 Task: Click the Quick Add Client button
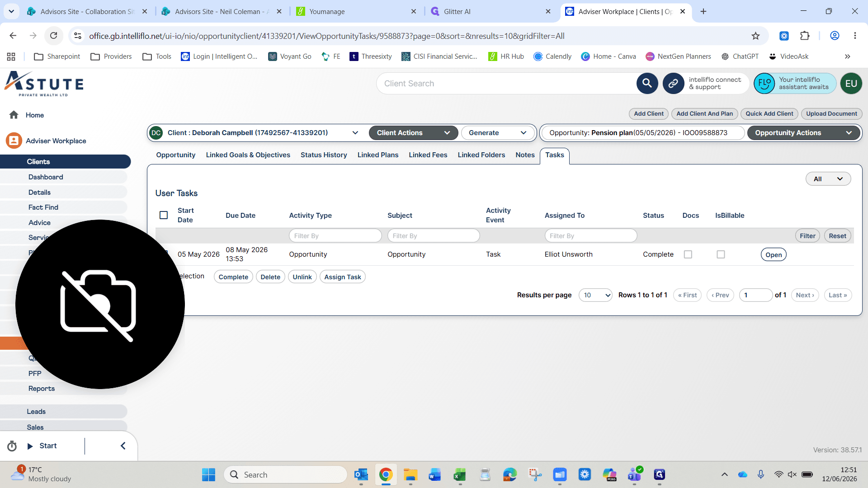pyautogui.click(x=769, y=114)
